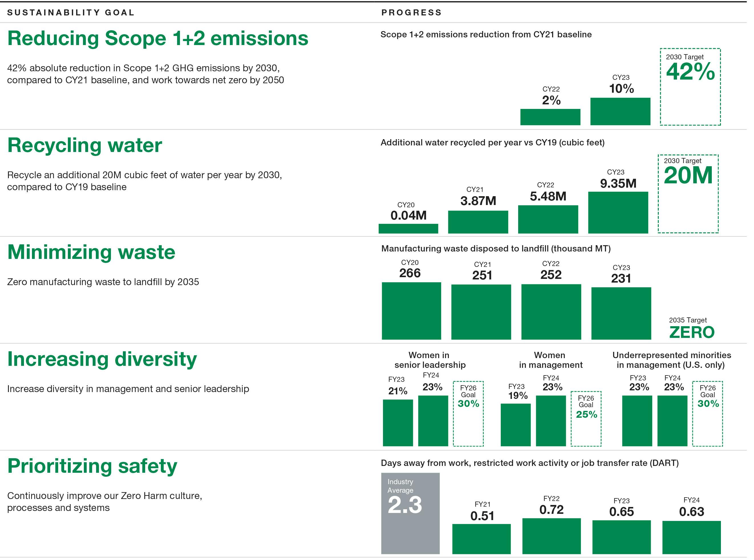Click the 'SUSTAINABILITY GOAL' column header

pyautogui.click(x=70, y=13)
